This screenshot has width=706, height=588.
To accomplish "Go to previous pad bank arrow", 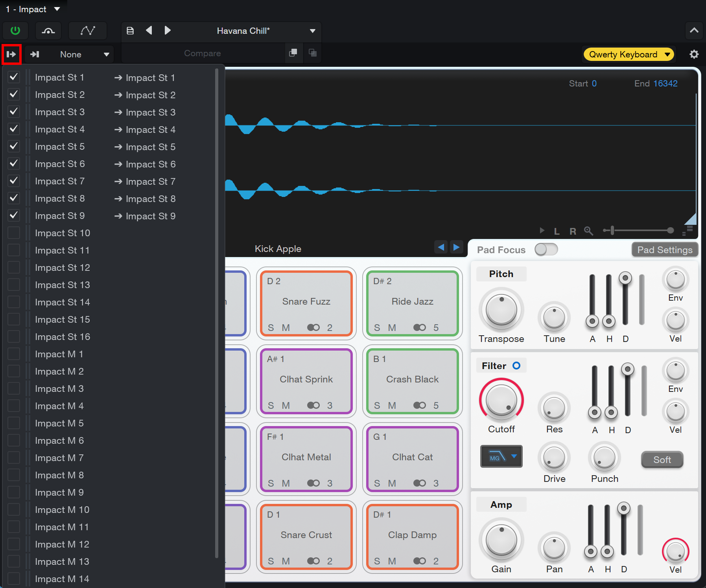I will tap(441, 247).
